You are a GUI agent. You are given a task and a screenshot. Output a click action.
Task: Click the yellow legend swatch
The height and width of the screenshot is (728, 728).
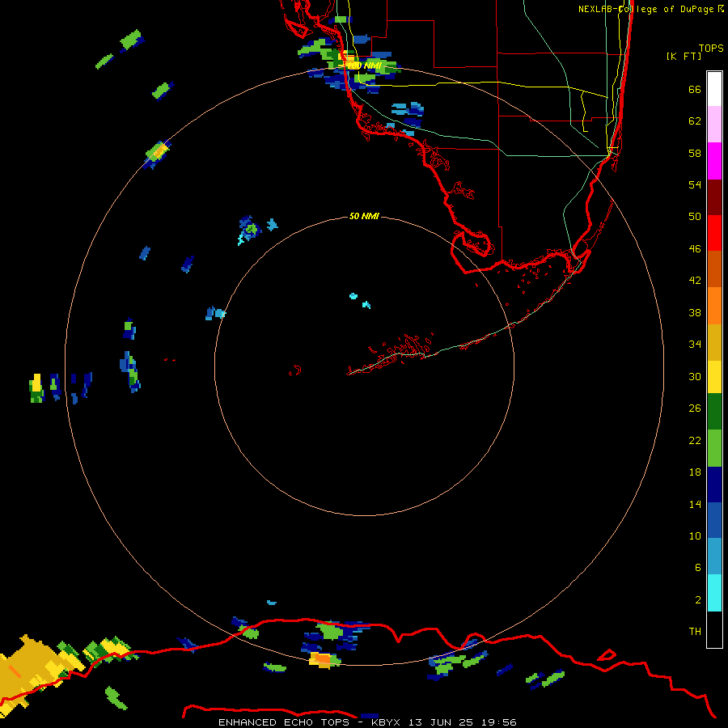tap(714, 377)
